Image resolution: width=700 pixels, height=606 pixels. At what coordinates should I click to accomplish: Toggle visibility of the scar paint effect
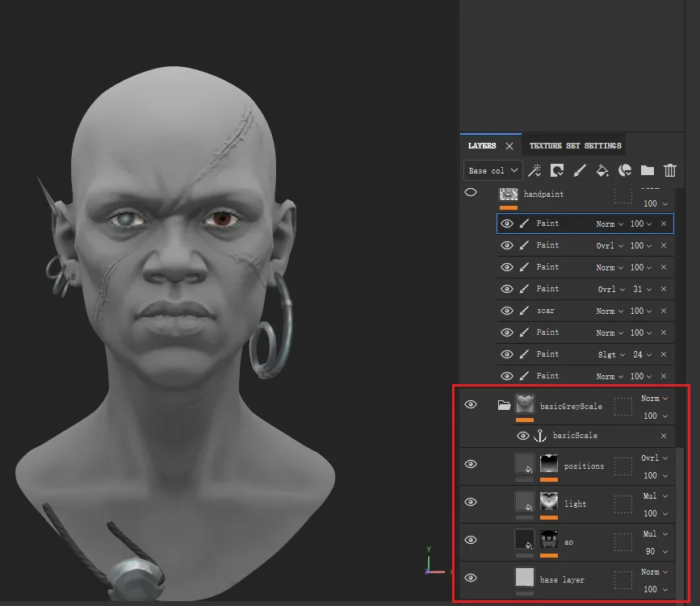click(x=507, y=311)
